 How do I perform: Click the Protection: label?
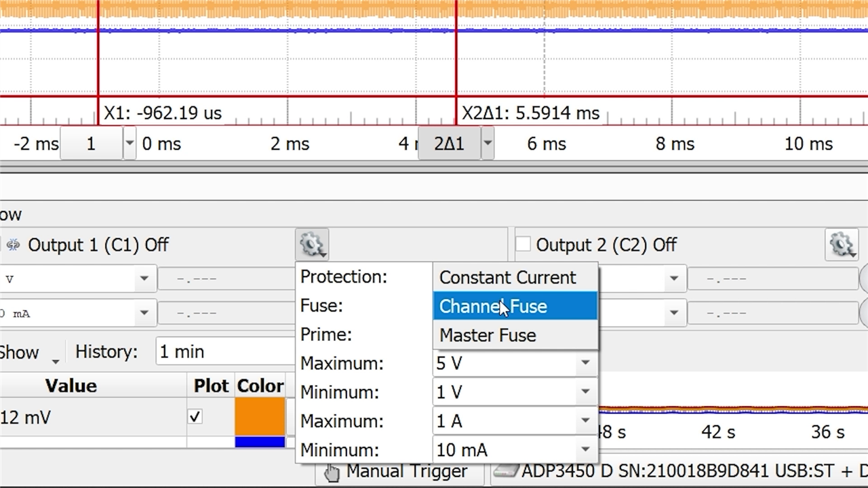(x=344, y=277)
